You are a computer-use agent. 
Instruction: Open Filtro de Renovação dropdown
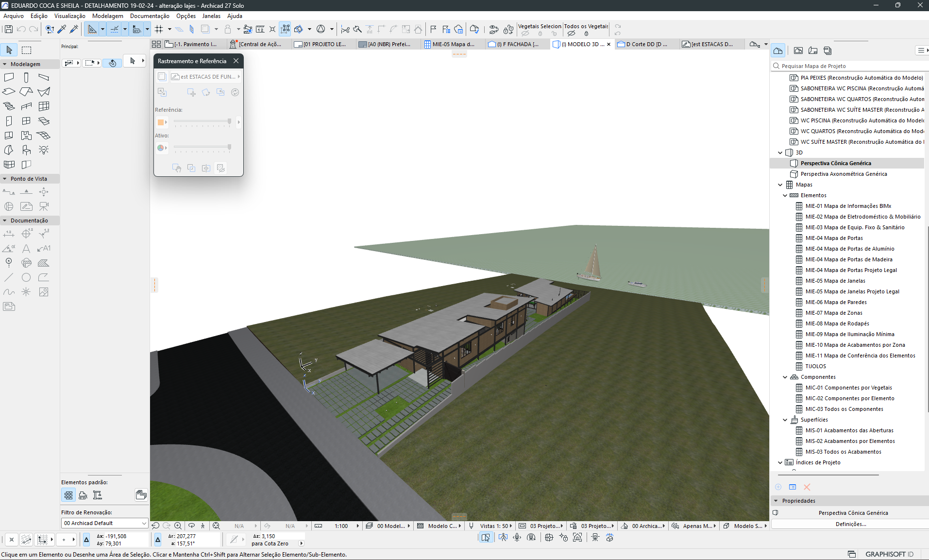tap(104, 523)
